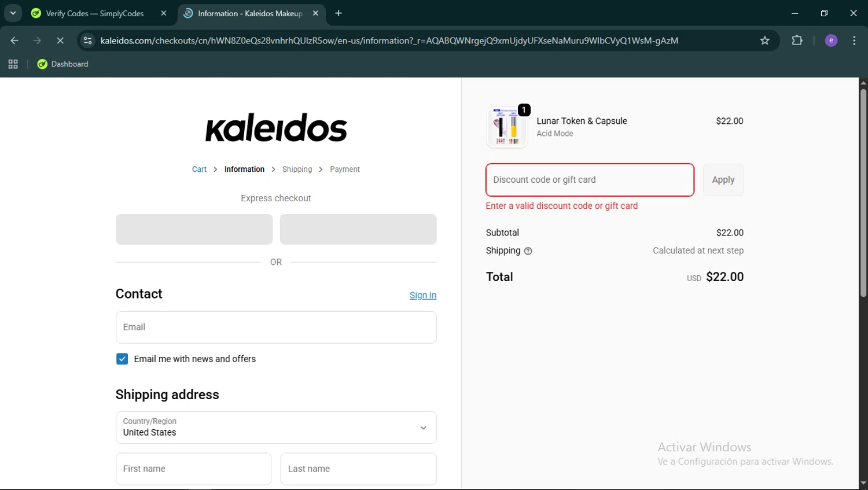
Task: Uncheck Email me with news and offers
Action: [122, 359]
